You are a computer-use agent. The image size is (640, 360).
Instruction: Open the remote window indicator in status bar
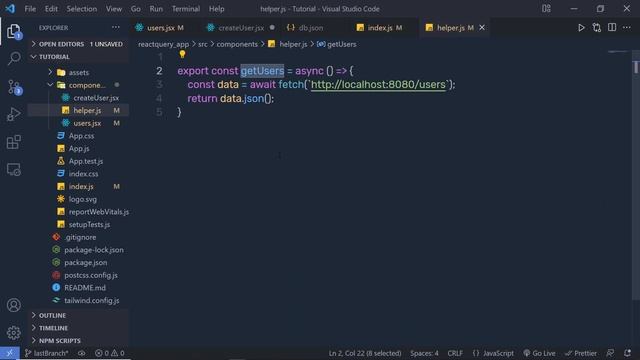[10, 353]
